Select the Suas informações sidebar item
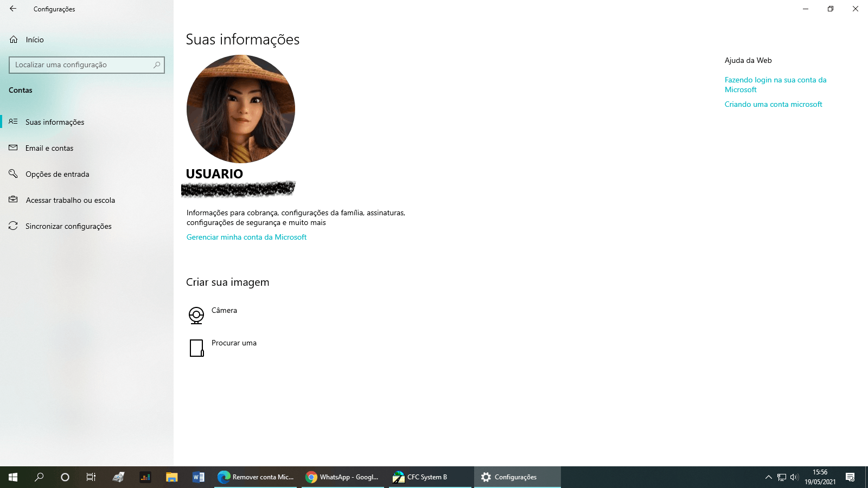Screen dimensions: 868x488 (x=87, y=122)
